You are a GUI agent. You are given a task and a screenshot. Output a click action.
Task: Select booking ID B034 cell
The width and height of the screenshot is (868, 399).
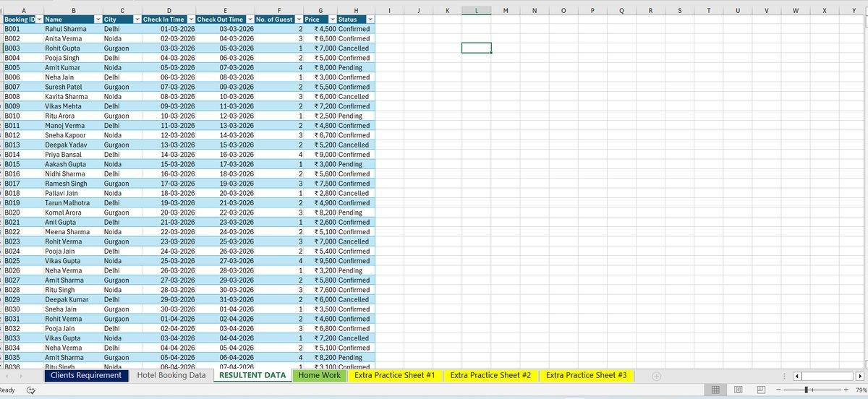click(x=22, y=348)
